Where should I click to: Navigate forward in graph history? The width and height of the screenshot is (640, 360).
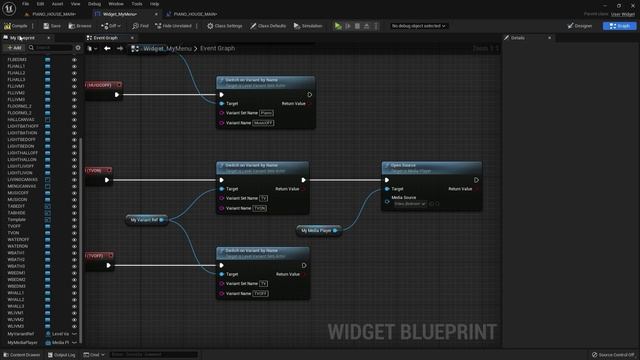[120, 48]
